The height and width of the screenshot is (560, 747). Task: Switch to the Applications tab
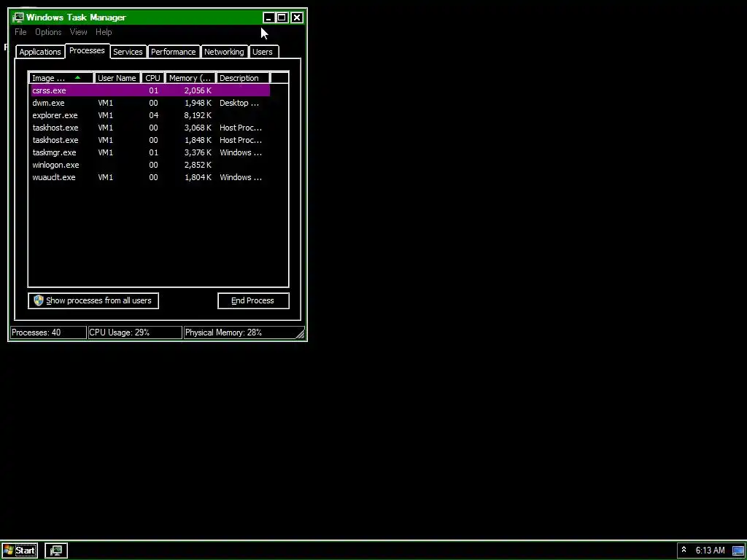[x=40, y=52]
